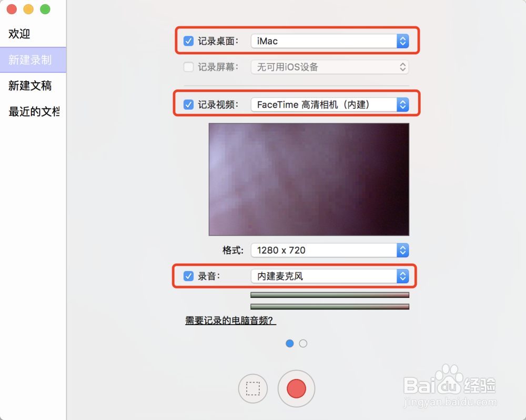Viewport: 526px width, 420px height.
Task: Select the blue first page indicator dot
Action: coord(290,343)
